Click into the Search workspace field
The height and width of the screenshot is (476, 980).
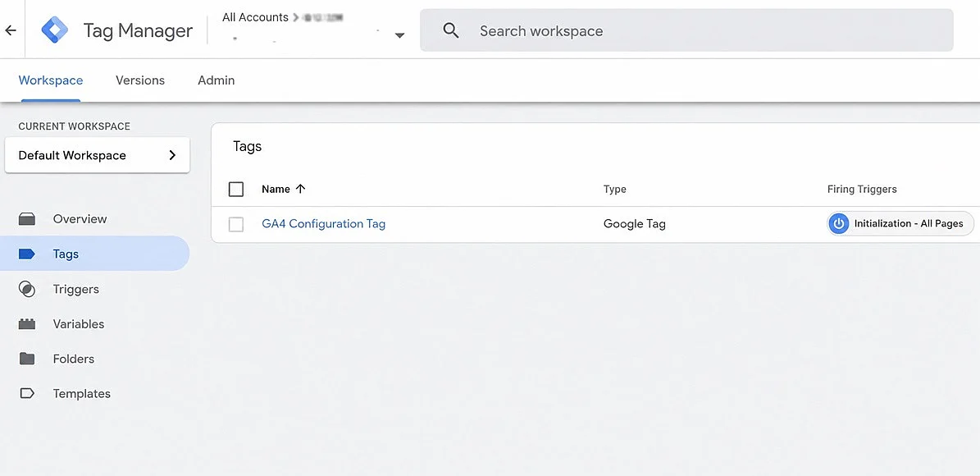click(x=687, y=30)
